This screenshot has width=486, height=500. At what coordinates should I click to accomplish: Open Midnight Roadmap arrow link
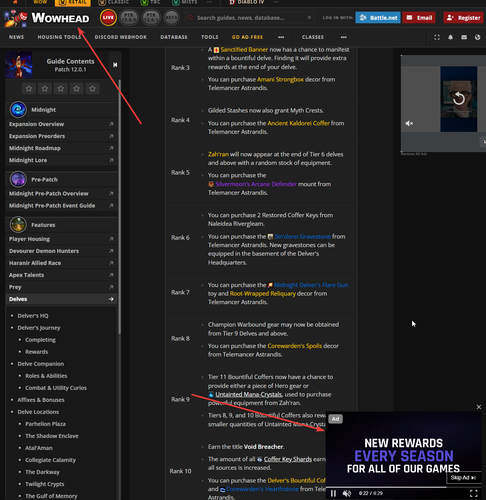point(111,148)
